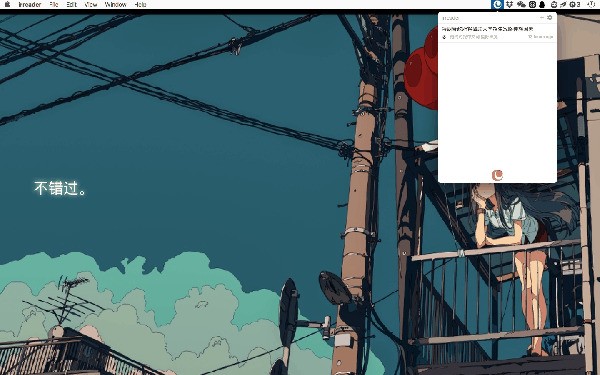Open the Inreader app menu
This screenshot has height=375, width=600.
click(29, 5)
